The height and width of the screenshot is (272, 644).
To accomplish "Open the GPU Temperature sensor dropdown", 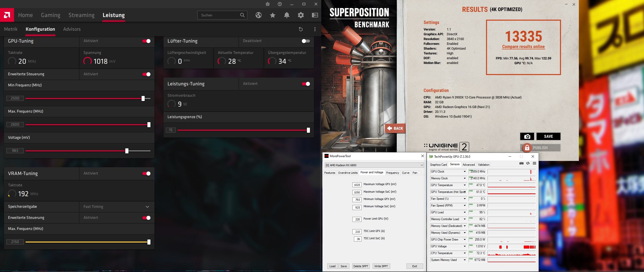I will click(x=465, y=185).
